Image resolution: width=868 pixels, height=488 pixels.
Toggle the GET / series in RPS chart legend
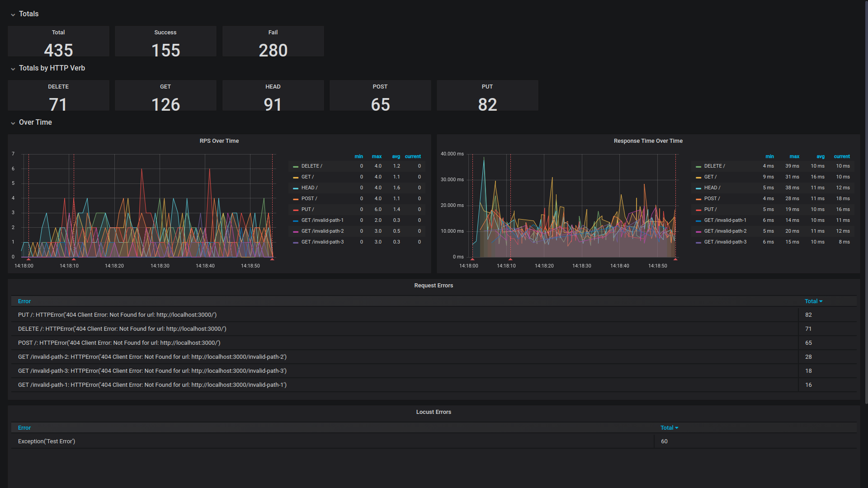pos(308,177)
